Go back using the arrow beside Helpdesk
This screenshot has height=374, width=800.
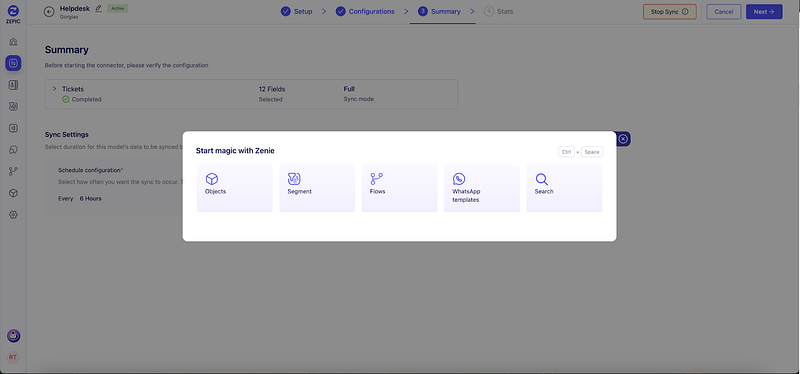49,11
